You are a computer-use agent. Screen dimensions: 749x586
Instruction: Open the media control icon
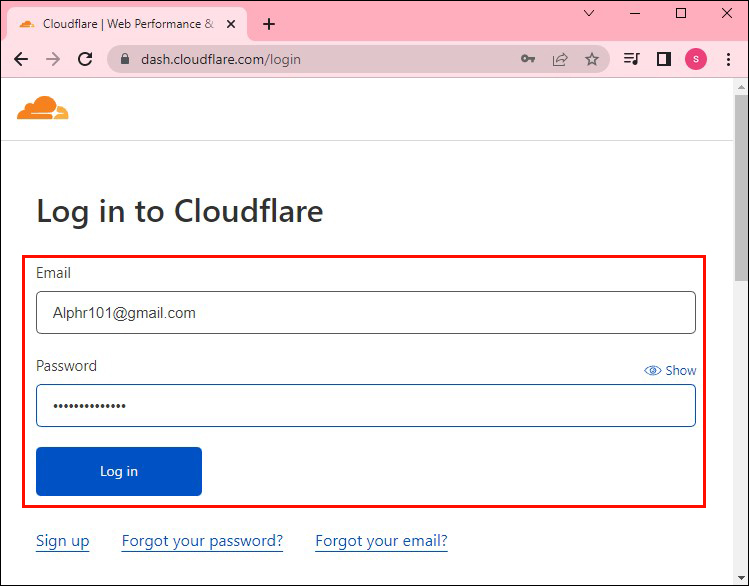tap(631, 59)
